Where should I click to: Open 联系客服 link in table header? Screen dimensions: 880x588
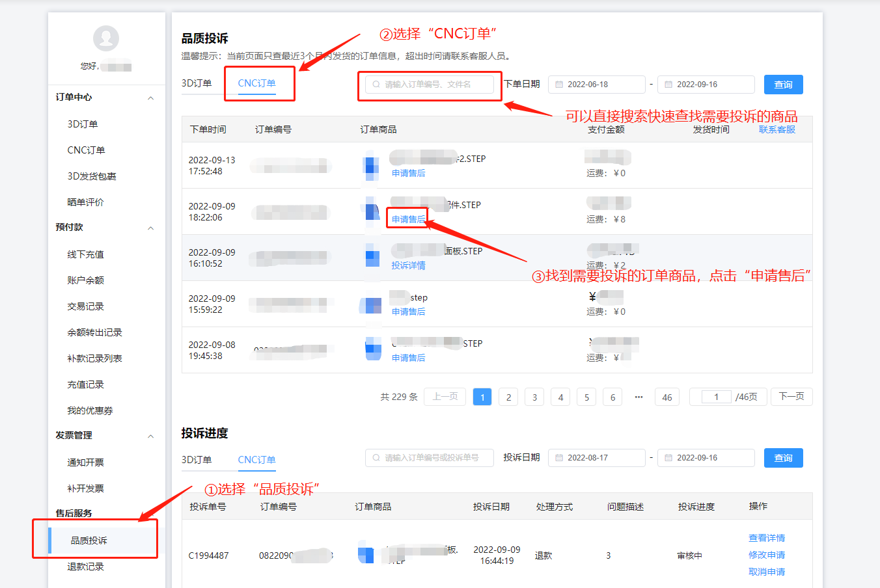point(777,129)
